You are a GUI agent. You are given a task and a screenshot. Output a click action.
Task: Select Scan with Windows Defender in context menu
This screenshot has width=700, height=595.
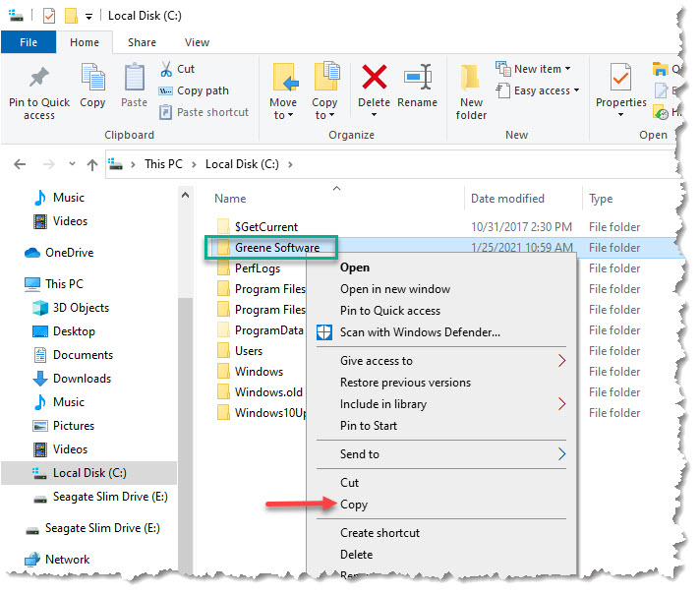pyautogui.click(x=420, y=332)
